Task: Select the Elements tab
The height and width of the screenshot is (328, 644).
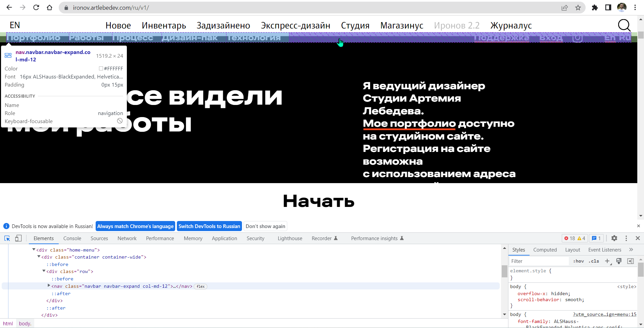Action: click(x=44, y=238)
